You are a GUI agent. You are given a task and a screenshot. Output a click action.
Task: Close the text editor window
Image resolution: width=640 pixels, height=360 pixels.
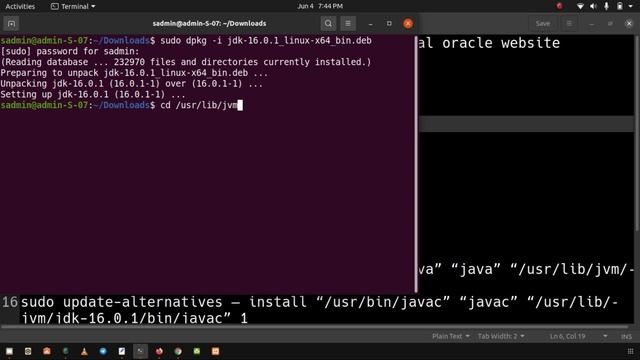[x=629, y=24]
